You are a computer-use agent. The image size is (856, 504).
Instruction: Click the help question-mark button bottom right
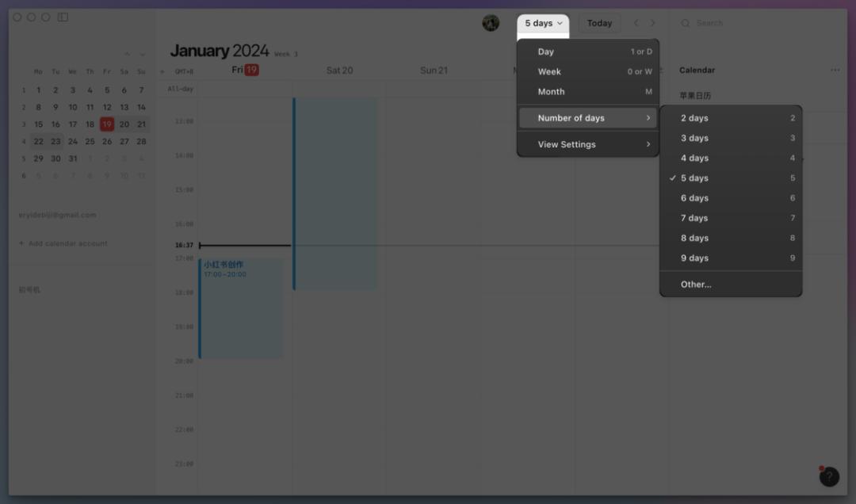(829, 476)
